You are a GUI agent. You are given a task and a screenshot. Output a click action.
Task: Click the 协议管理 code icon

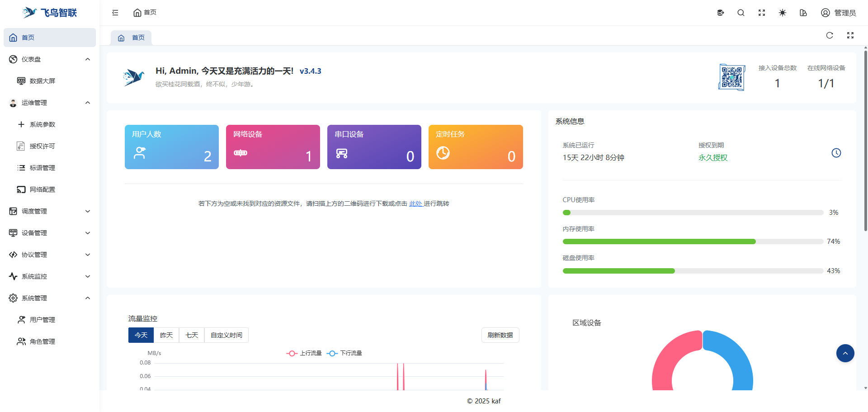(x=13, y=255)
